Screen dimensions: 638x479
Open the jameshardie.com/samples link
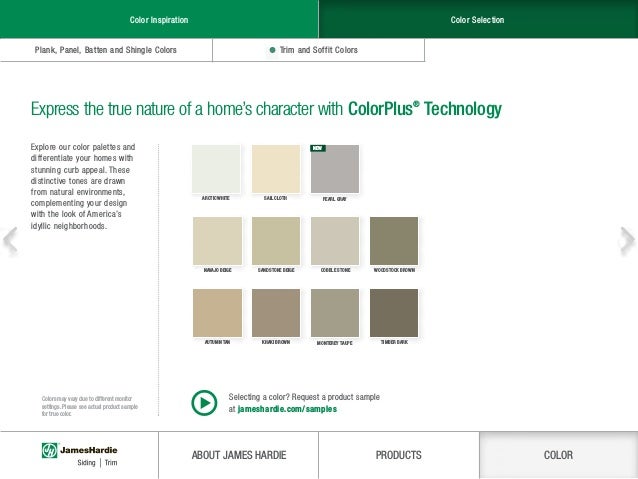click(287, 409)
